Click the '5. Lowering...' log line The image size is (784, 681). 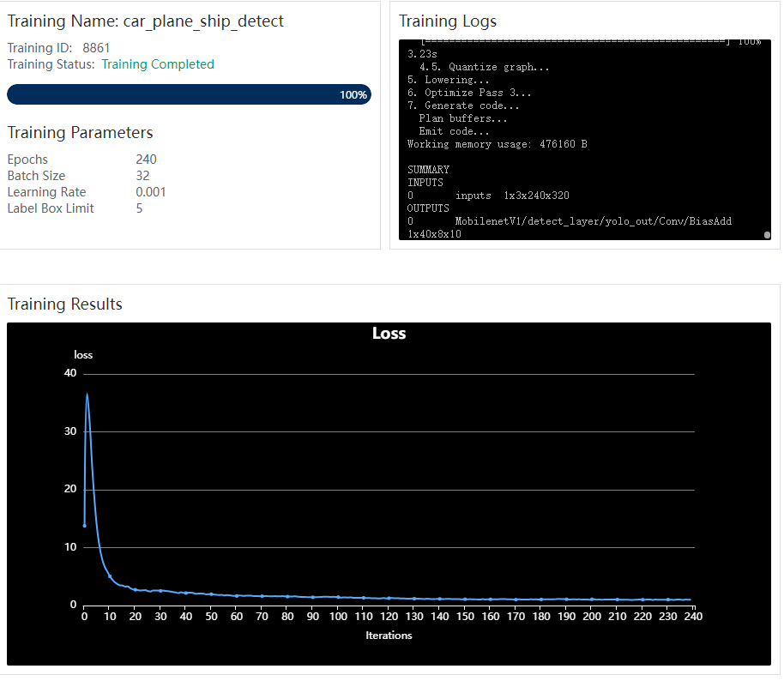click(448, 80)
